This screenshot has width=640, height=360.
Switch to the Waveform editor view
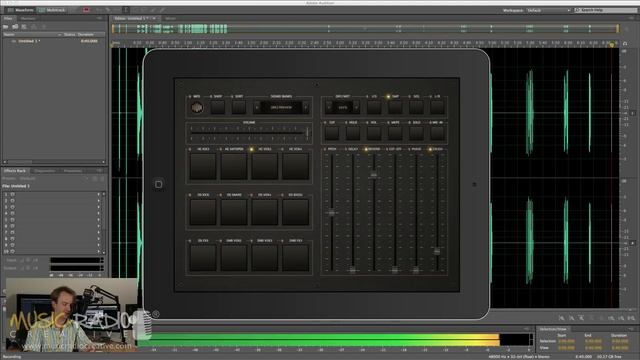20,10
